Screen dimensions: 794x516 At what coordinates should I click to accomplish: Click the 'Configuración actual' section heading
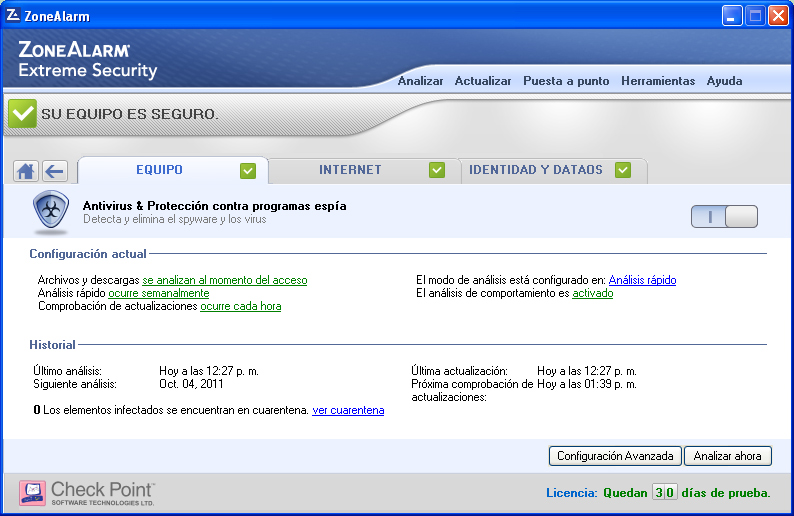pyautogui.click(x=88, y=254)
